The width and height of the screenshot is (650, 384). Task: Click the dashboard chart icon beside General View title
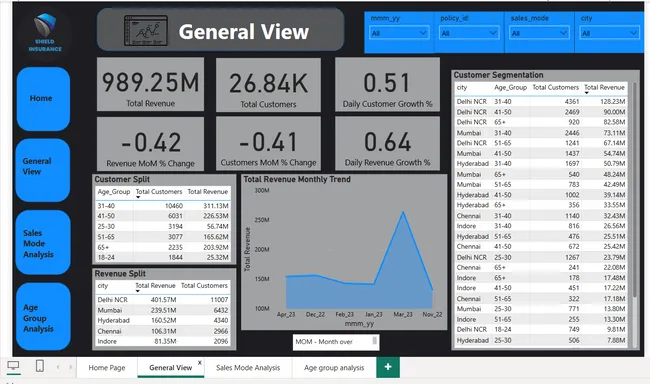[146, 31]
